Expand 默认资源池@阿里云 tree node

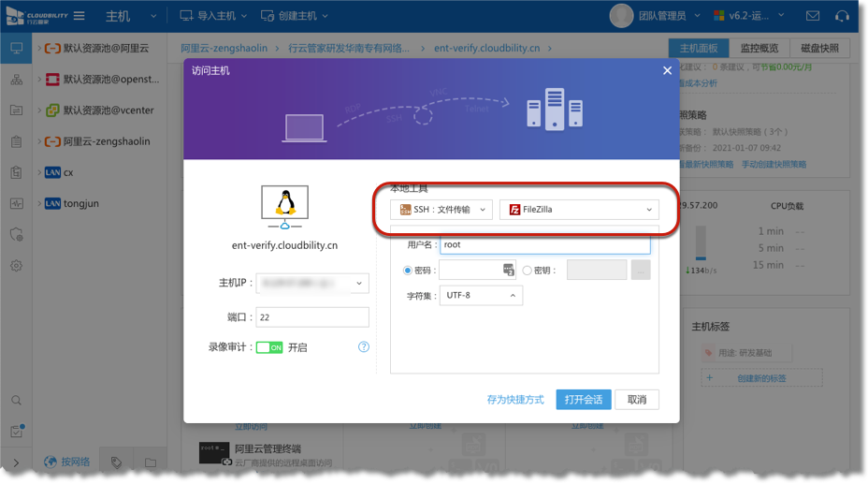39,48
